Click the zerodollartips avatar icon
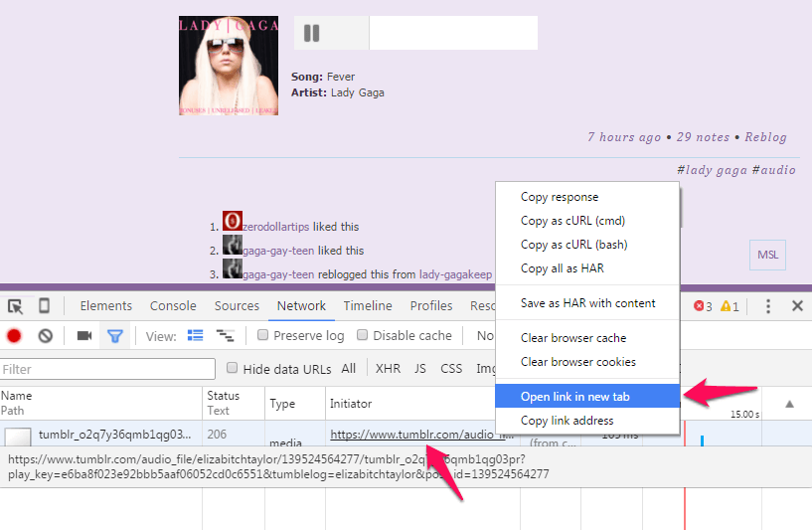The width and height of the screenshot is (812, 530). coord(232,221)
